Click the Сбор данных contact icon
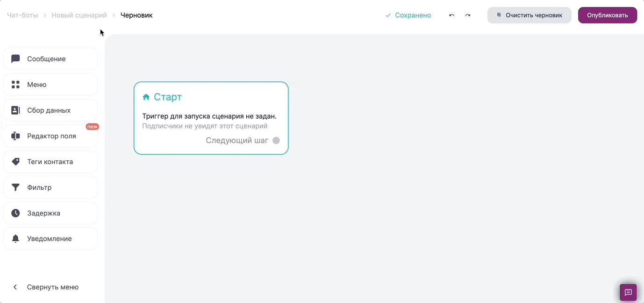Image resolution: width=644 pixels, height=303 pixels. click(x=15, y=110)
